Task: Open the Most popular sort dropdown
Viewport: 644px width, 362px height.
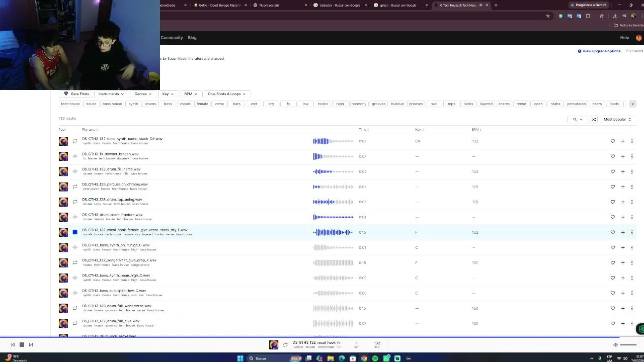Action: [617, 119]
